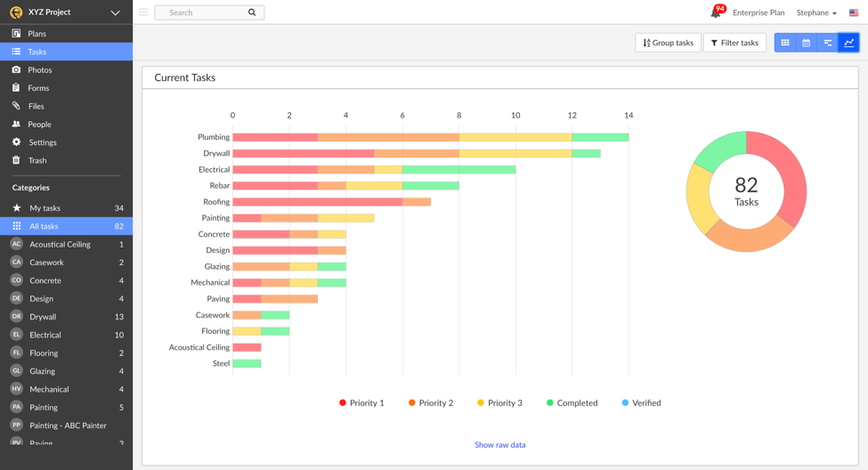Change language via US flag icon
The image size is (868, 470).
(x=854, y=12)
